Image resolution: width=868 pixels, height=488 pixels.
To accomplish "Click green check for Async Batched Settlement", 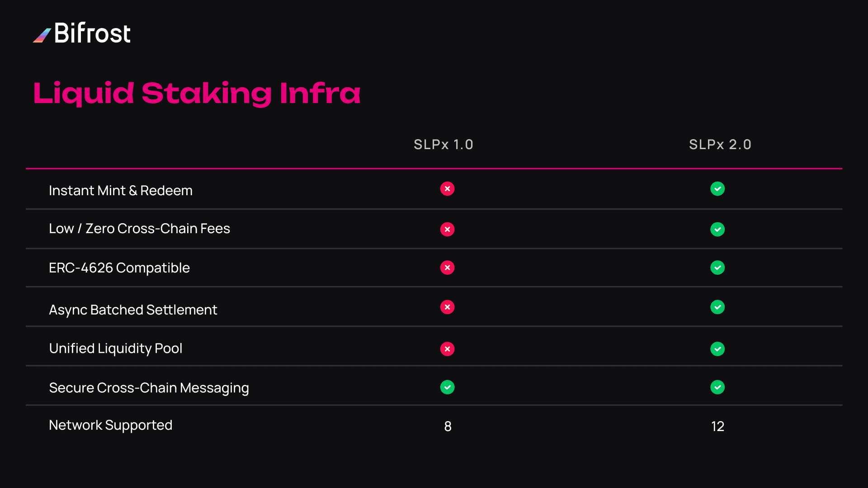I will tap(717, 307).
